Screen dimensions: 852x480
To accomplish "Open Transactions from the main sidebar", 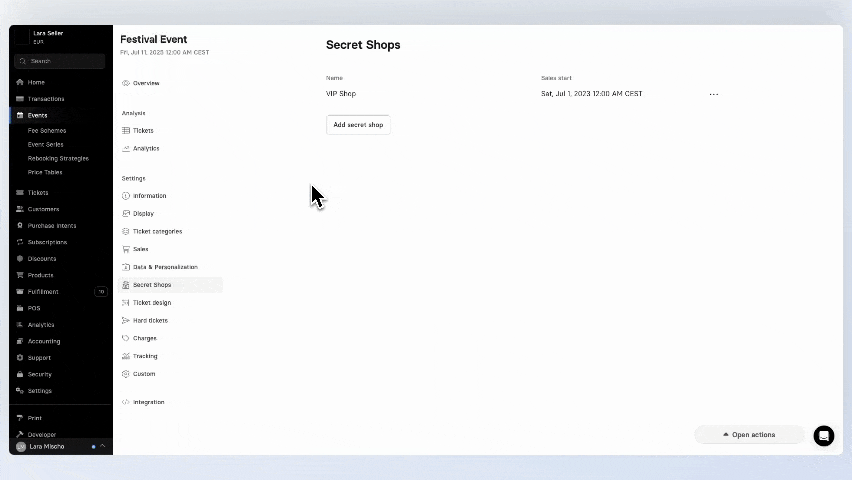I will coord(45,99).
